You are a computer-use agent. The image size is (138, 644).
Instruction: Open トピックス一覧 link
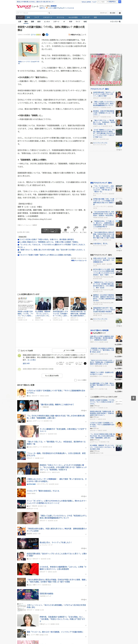[x=115, y=21]
